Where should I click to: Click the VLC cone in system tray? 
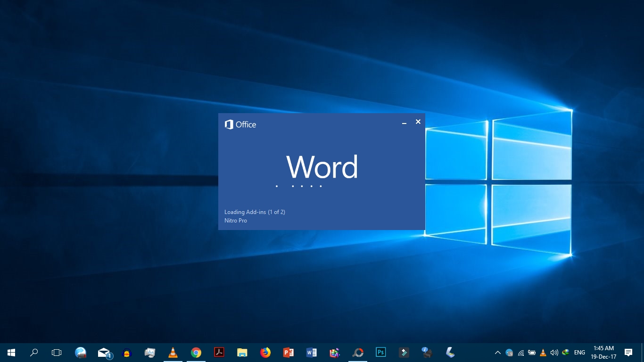tap(543, 353)
